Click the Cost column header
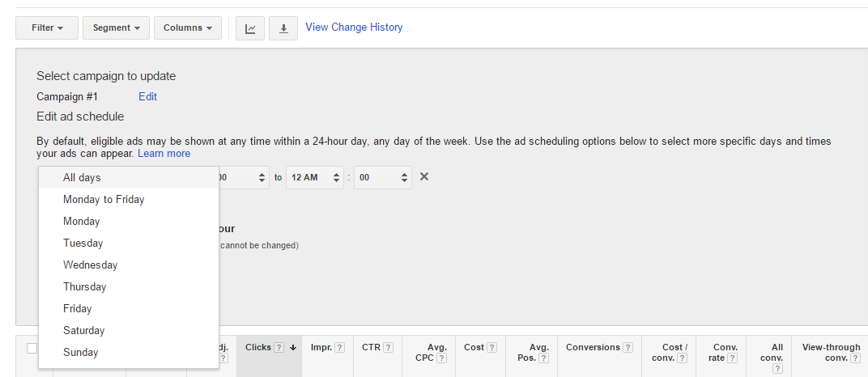 coord(474,347)
